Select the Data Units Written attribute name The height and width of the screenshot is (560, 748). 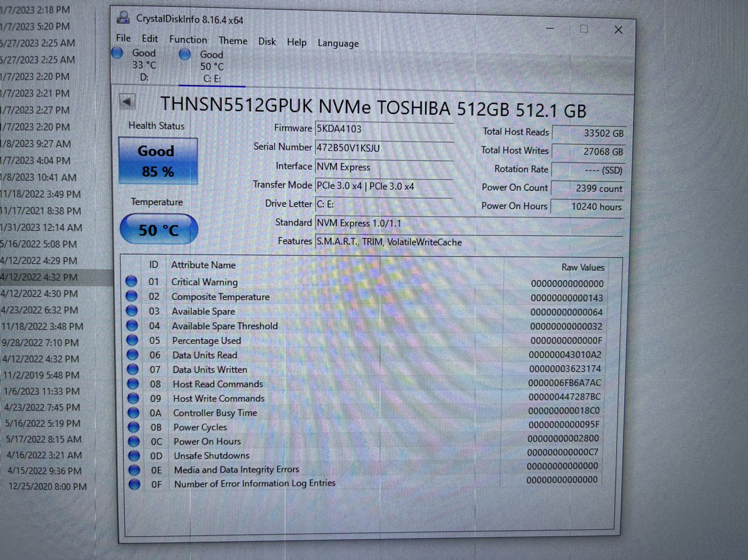(210, 370)
